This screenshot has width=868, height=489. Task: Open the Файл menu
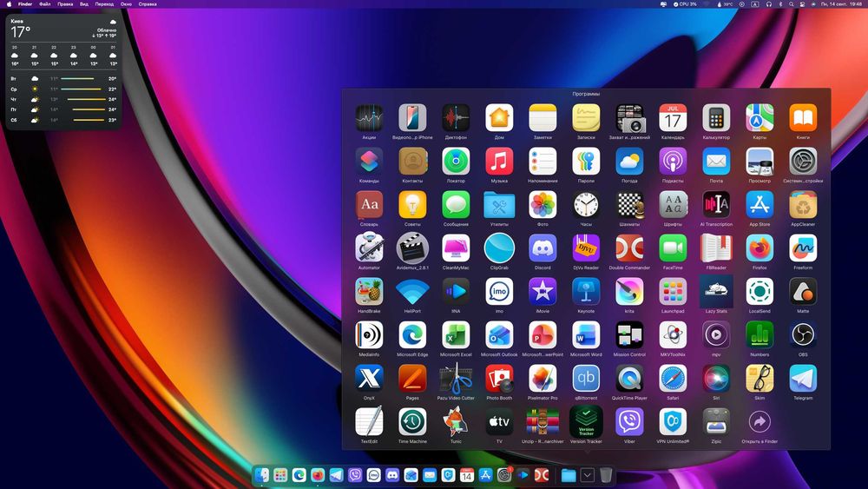click(45, 3)
